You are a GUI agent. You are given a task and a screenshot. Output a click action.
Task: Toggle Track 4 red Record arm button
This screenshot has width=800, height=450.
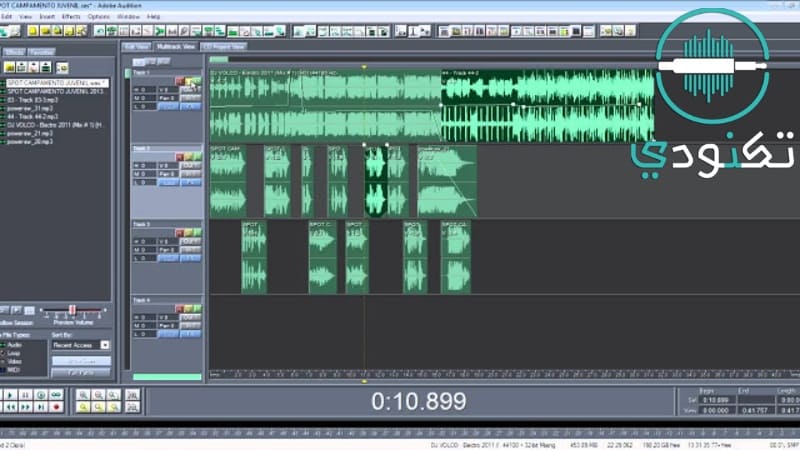point(180,309)
